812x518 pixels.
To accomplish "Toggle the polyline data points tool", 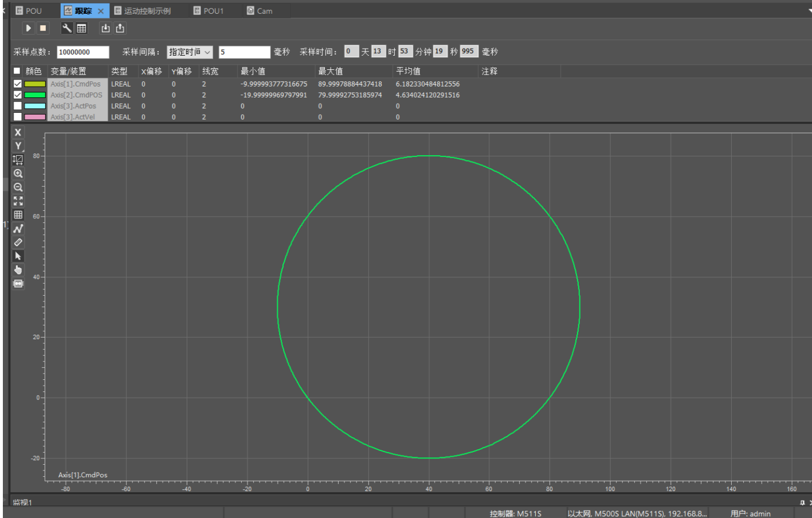I will (18, 229).
